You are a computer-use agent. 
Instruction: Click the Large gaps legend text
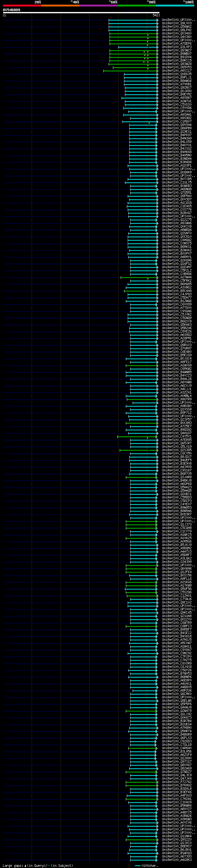13,865
